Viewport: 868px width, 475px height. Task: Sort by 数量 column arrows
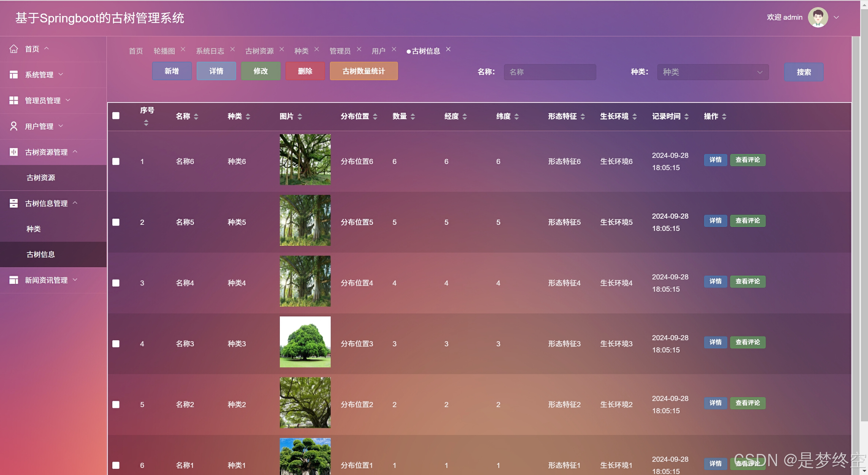412,116
